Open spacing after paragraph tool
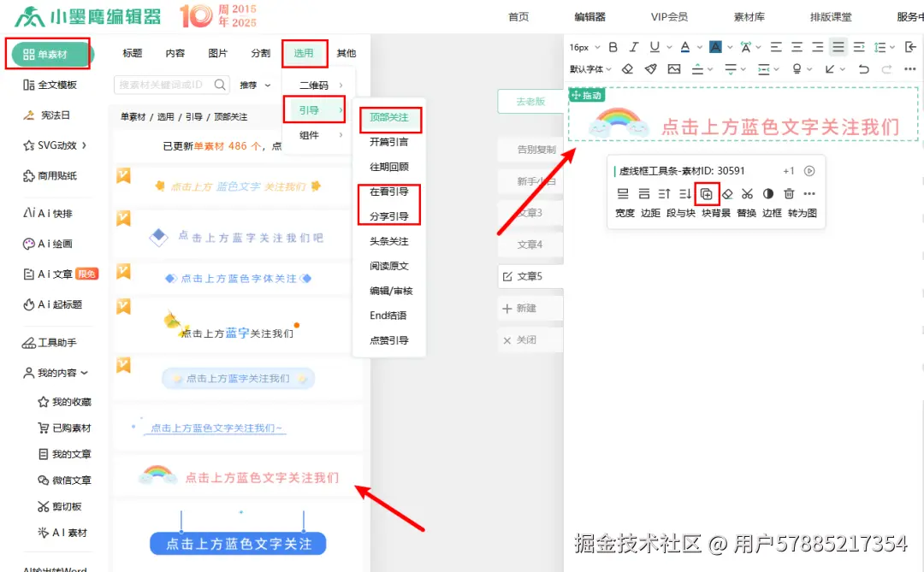The width and height of the screenshot is (924, 572). point(731,69)
